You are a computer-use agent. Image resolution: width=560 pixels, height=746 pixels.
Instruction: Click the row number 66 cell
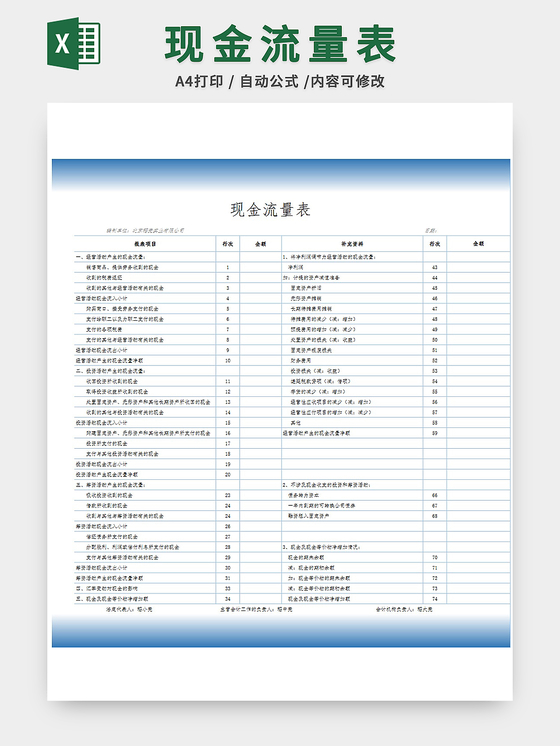pyautogui.click(x=434, y=495)
